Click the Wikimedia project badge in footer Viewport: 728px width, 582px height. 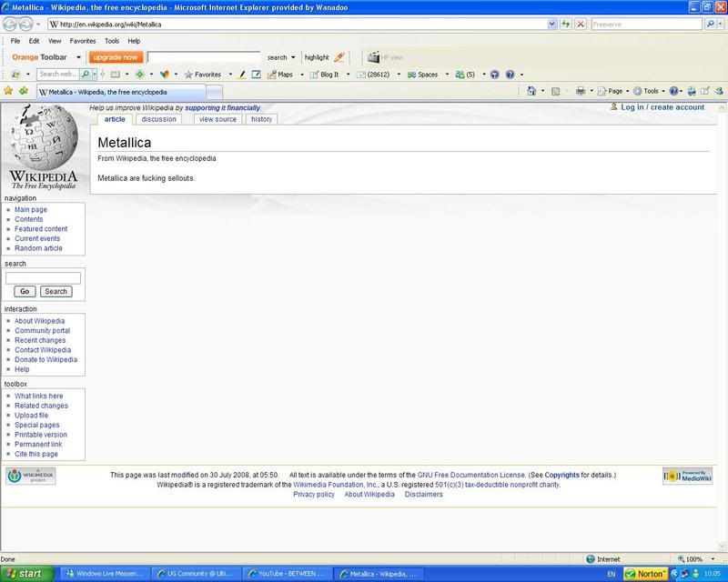[x=31, y=476]
